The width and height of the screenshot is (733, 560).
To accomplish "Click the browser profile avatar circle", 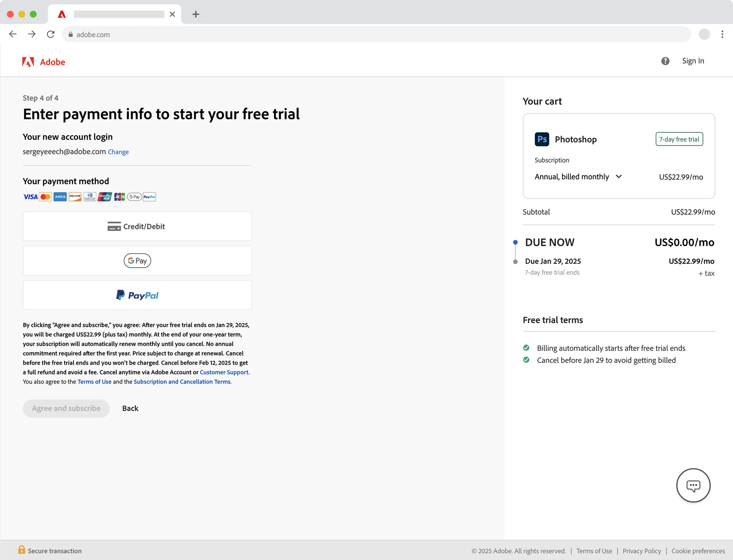I will [704, 34].
